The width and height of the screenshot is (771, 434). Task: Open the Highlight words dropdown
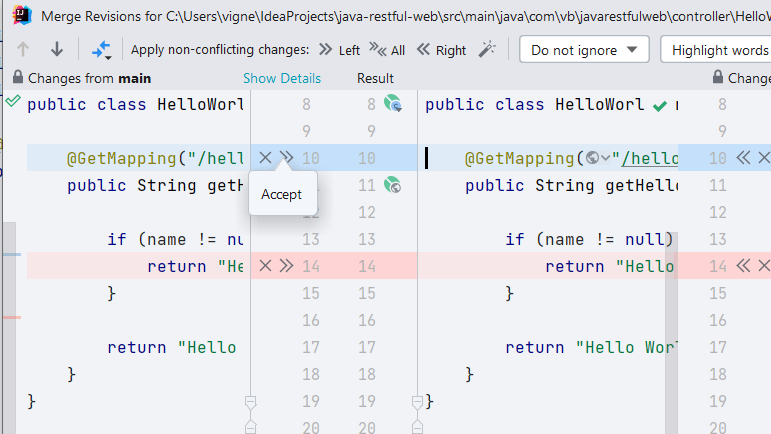pyautogui.click(x=718, y=50)
